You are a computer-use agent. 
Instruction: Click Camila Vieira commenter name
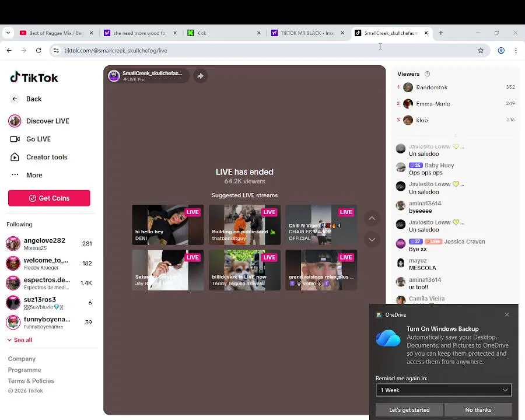click(x=426, y=299)
